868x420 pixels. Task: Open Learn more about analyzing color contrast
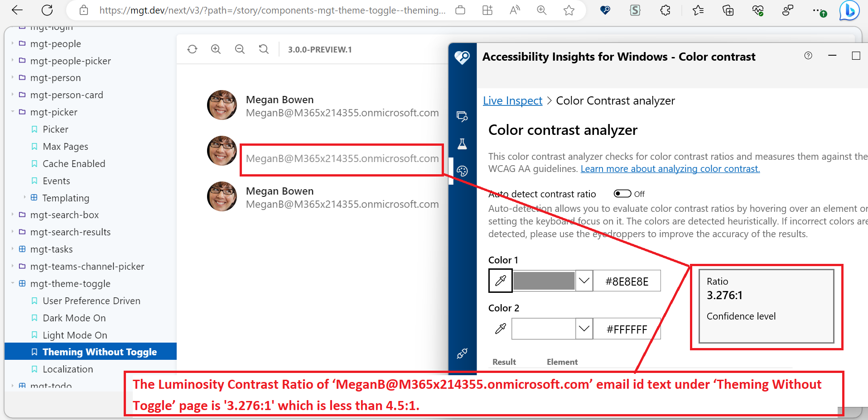(670, 168)
